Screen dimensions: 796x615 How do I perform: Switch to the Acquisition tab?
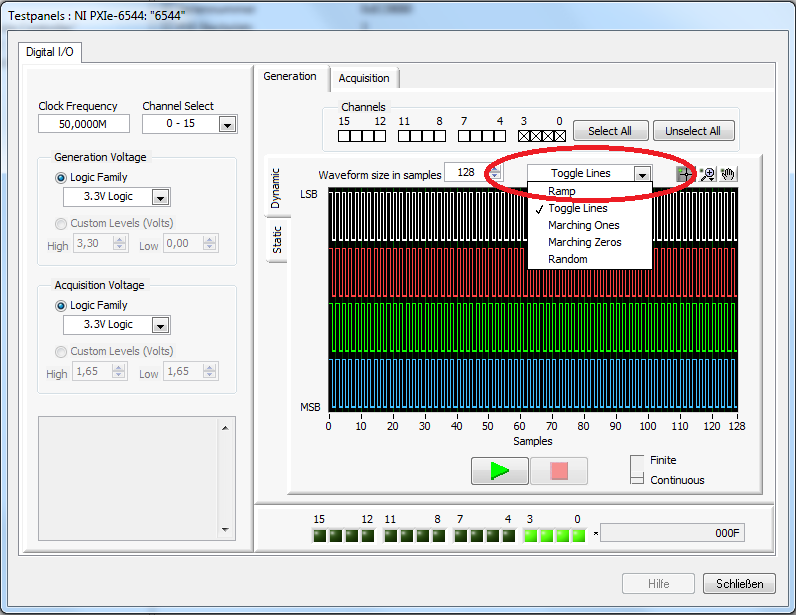[364, 78]
